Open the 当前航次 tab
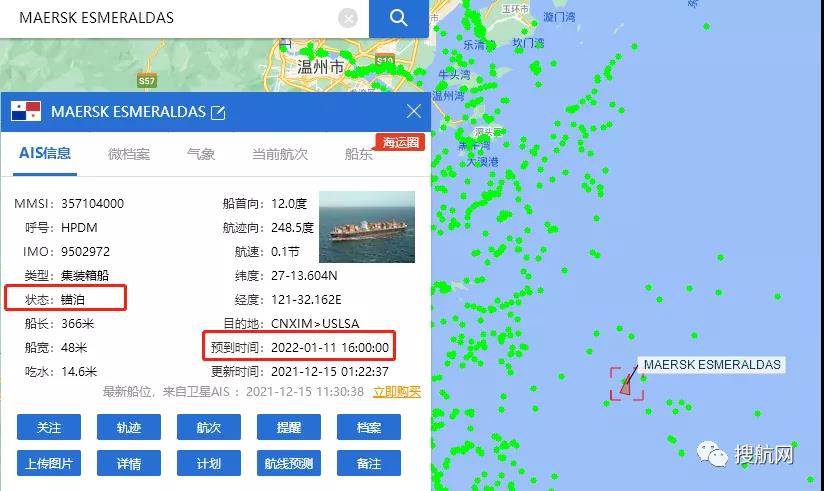This screenshot has width=824, height=491. [x=280, y=154]
